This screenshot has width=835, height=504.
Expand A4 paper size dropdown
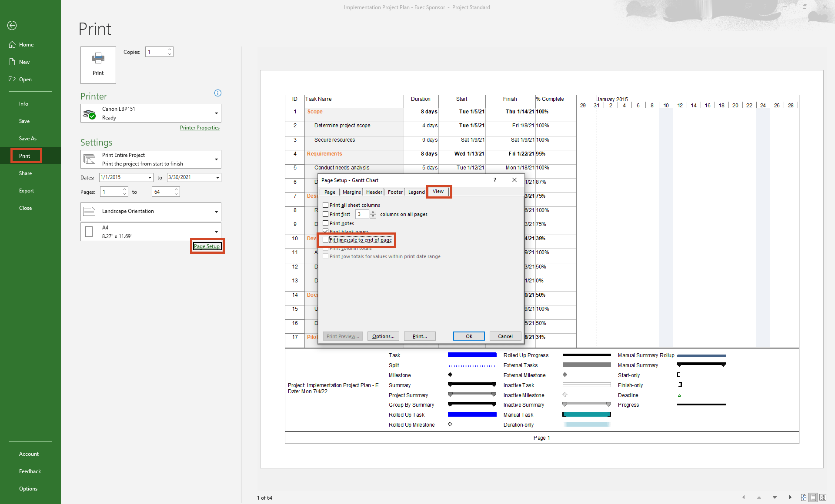(x=216, y=232)
